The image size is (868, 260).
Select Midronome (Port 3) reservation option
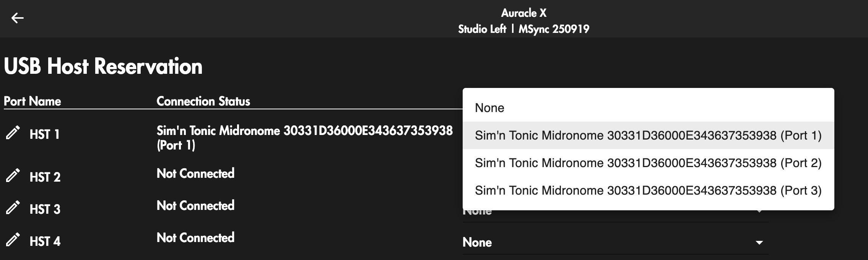(x=648, y=190)
